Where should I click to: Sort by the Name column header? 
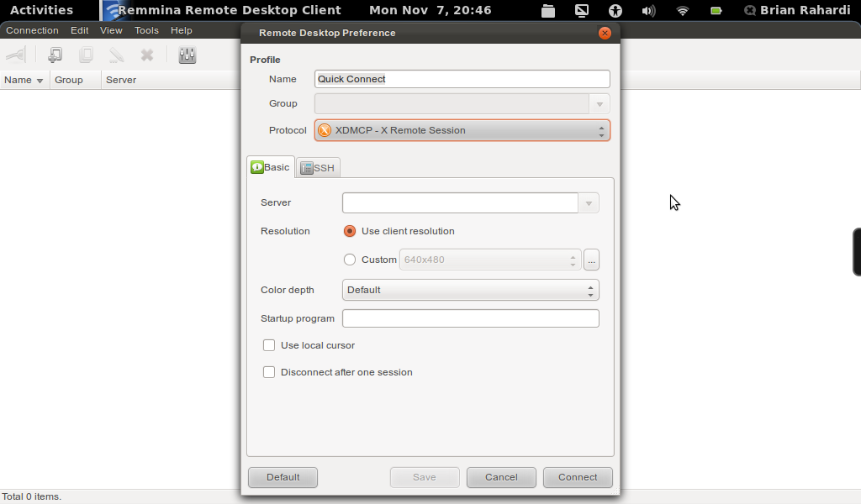(x=24, y=80)
